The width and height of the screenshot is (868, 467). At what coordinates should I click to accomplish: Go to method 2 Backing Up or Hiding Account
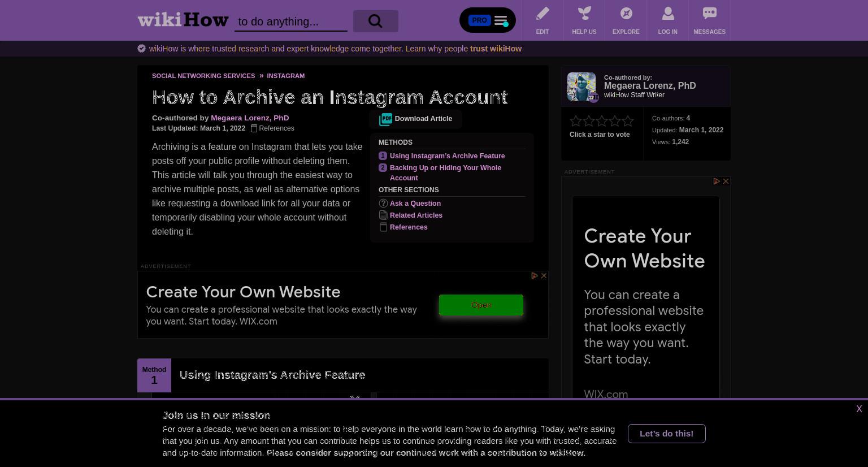[x=445, y=172]
